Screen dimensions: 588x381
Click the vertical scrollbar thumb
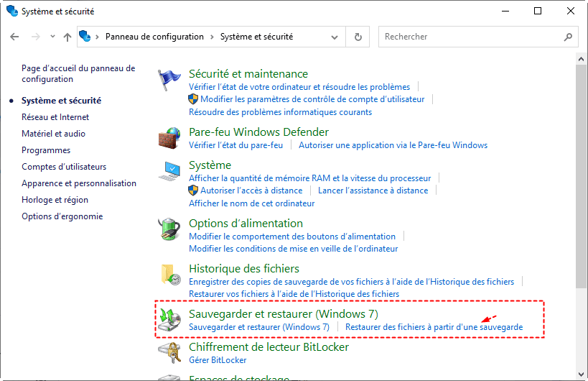coord(581,176)
